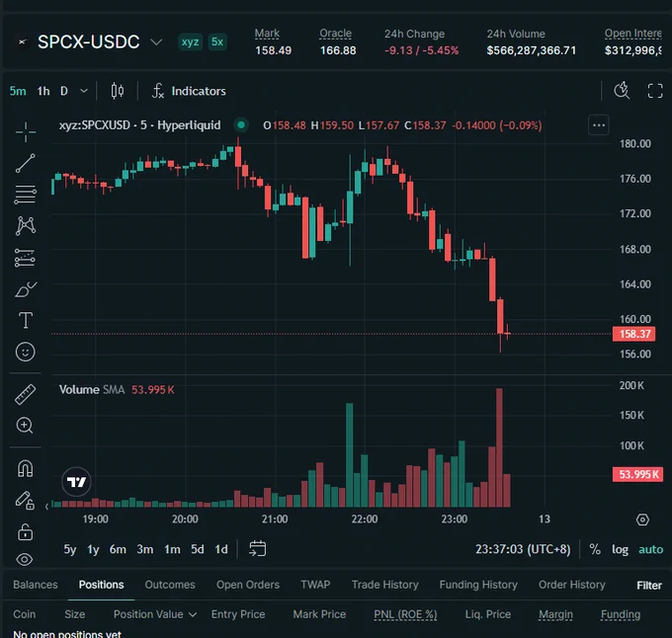Click the Mark price label

click(x=267, y=34)
